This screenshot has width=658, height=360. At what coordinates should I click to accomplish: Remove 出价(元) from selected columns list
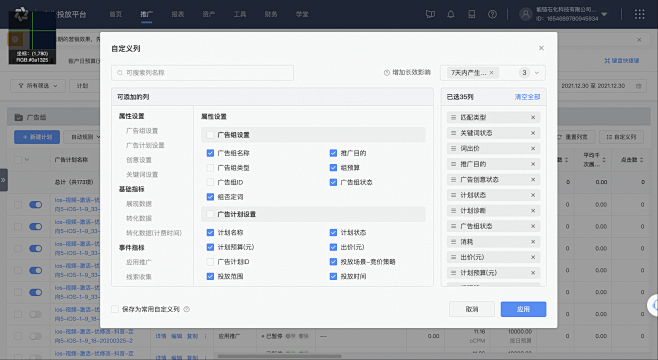[533, 257]
